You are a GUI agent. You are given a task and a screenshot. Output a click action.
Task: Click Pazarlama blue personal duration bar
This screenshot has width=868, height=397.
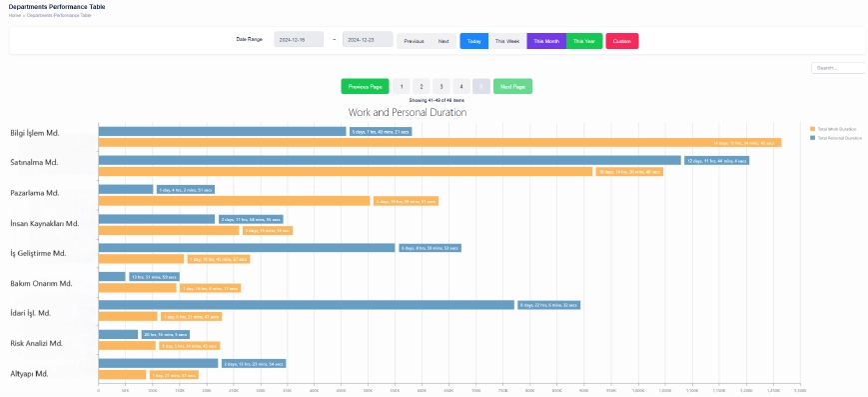(x=126, y=190)
